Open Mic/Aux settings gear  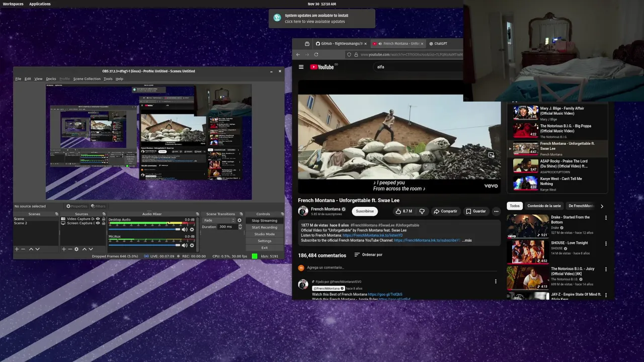coord(192,245)
